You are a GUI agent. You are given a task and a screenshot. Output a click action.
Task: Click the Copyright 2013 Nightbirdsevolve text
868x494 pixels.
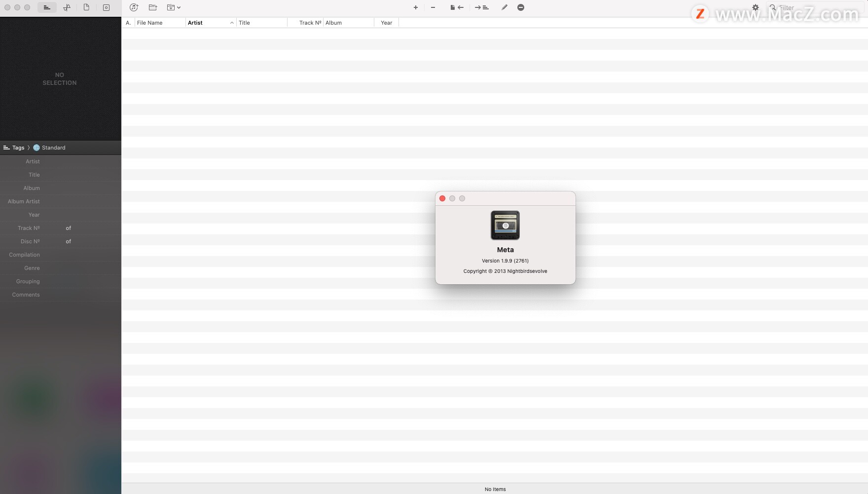coord(505,271)
